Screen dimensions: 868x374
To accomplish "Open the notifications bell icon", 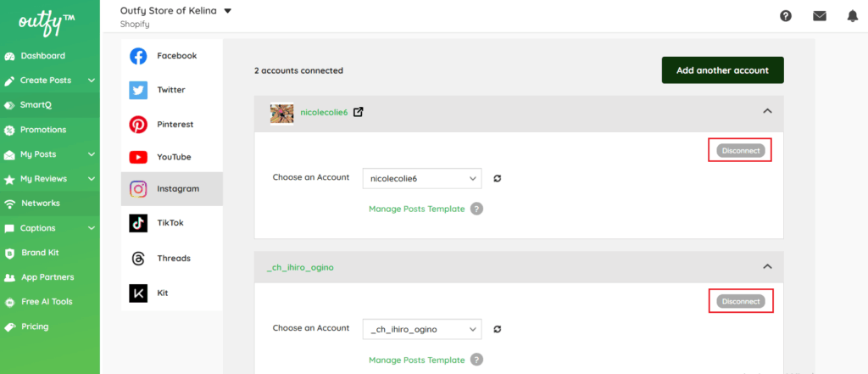I will [x=852, y=15].
